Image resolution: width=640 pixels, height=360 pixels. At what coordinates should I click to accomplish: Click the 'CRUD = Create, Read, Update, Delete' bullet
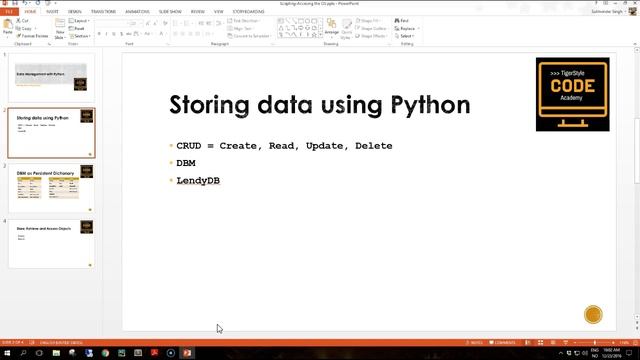[284, 146]
